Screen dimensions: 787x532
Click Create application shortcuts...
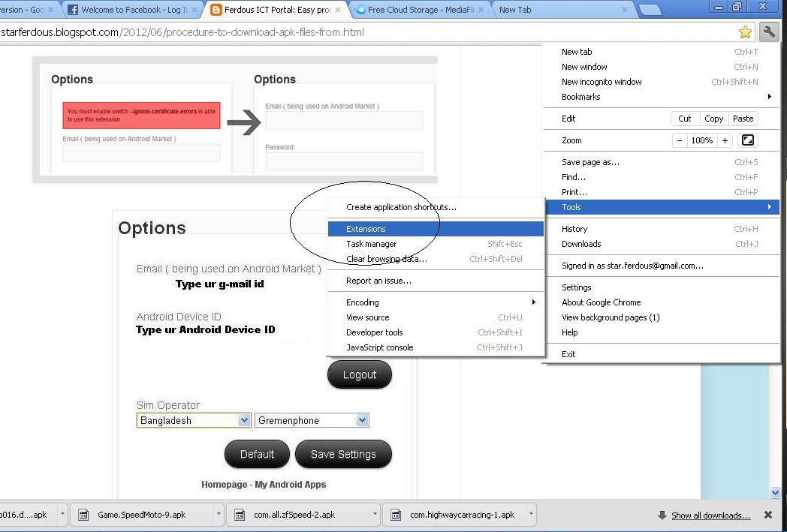435,207
